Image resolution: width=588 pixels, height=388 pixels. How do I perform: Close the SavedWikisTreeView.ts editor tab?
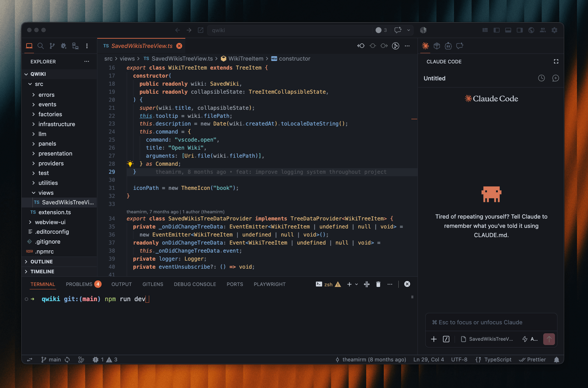[x=179, y=46]
